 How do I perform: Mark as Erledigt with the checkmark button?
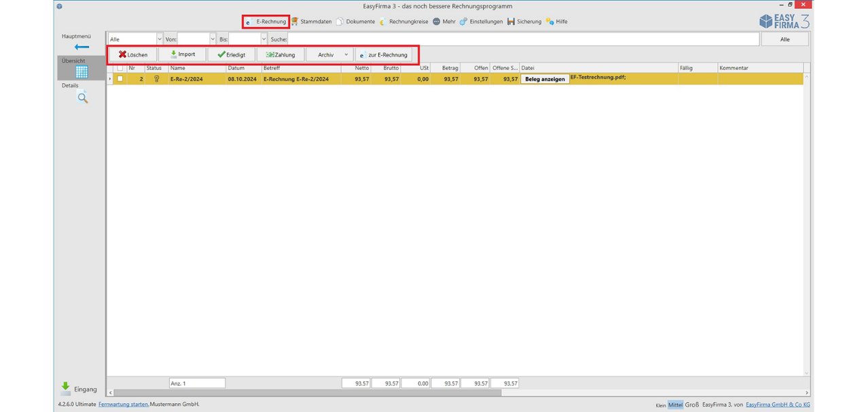pyautogui.click(x=231, y=54)
